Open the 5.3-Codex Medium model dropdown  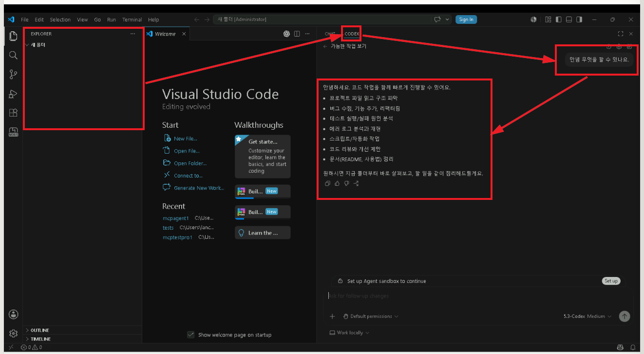(x=587, y=316)
